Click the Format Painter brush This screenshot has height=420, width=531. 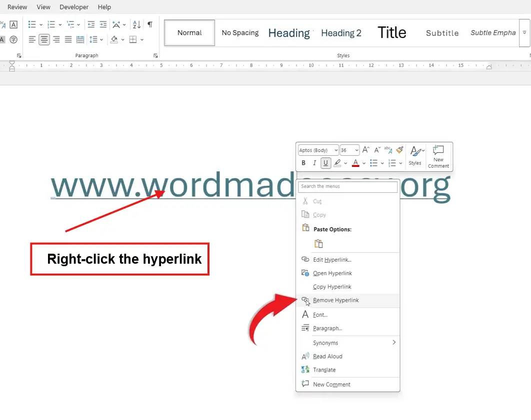click(399, 150)
